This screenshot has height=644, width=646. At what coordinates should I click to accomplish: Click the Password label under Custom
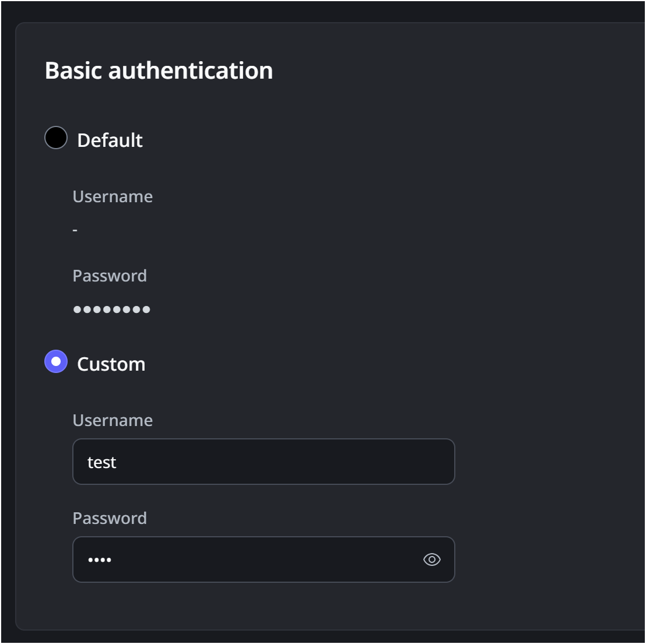click(x=110, y=518)
